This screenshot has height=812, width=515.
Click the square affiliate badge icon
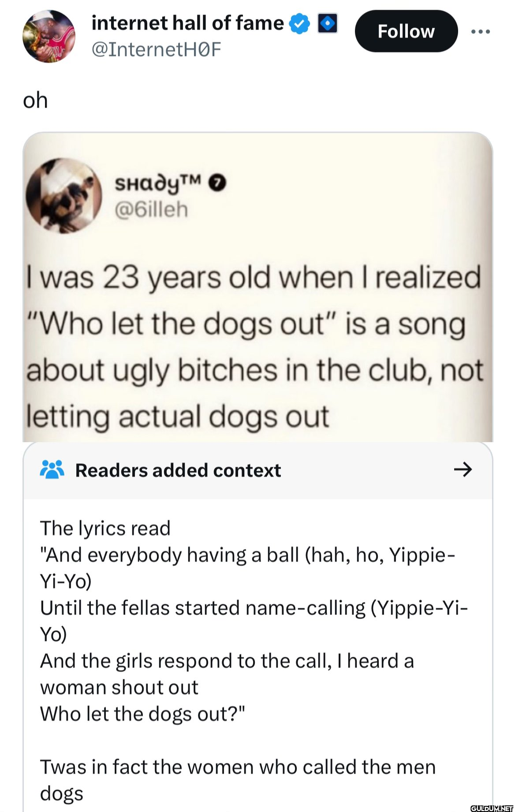(x=328, y=23)
